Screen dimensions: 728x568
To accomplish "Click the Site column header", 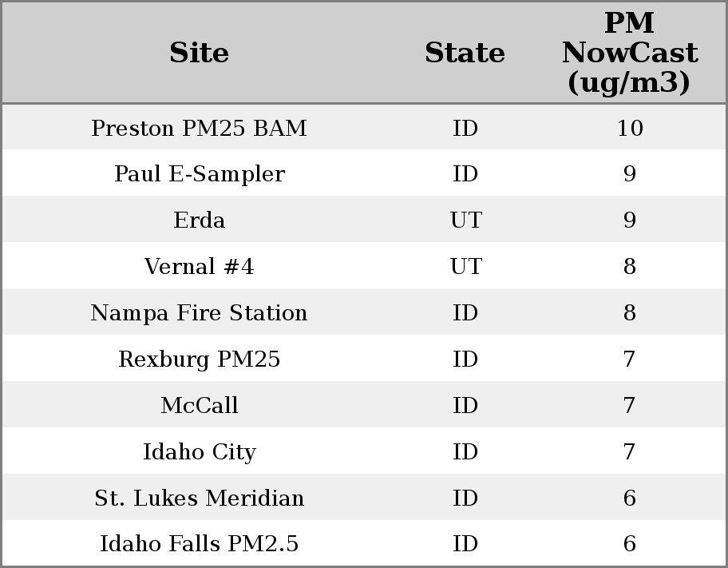I will tap(199, 53).
